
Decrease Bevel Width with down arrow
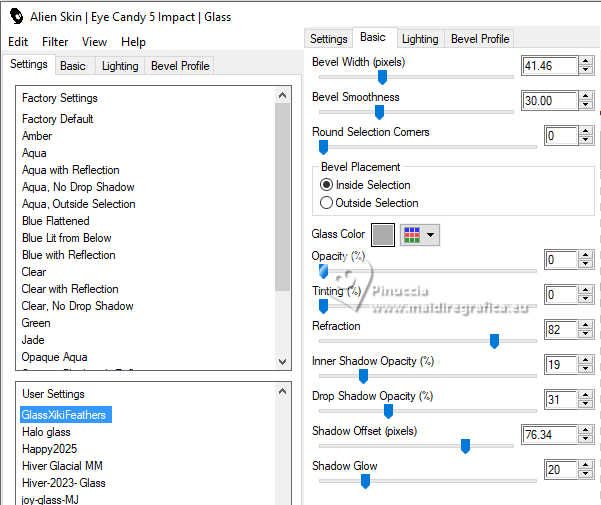(585, 70)
